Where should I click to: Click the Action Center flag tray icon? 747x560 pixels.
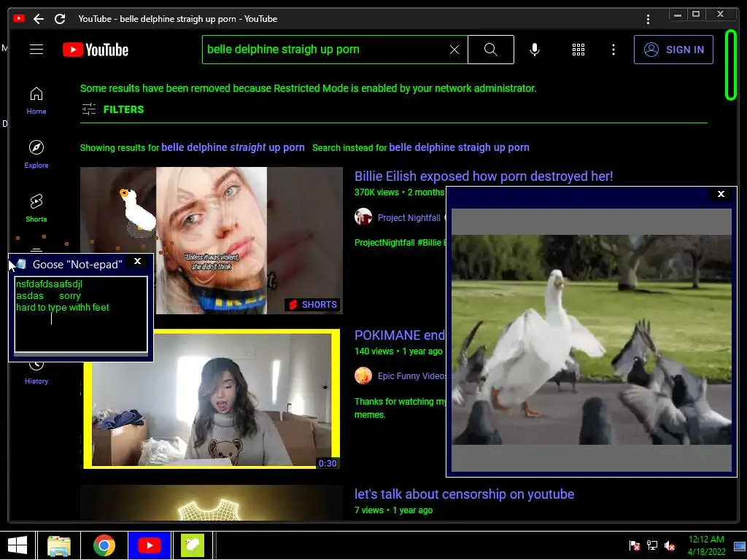coord(635,545)
